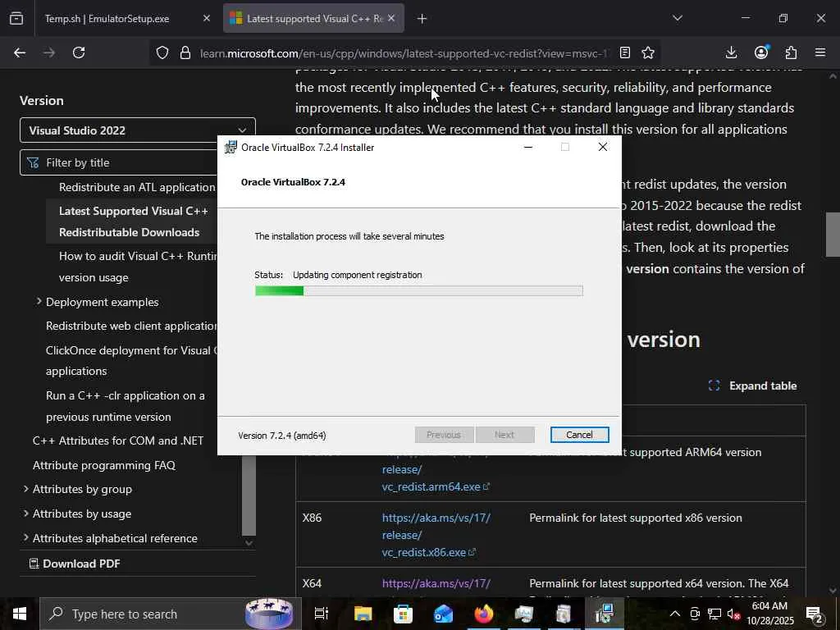Open Task View on taskbar
This screenshot has width=840, height=630.
click(x=322, y=614)
